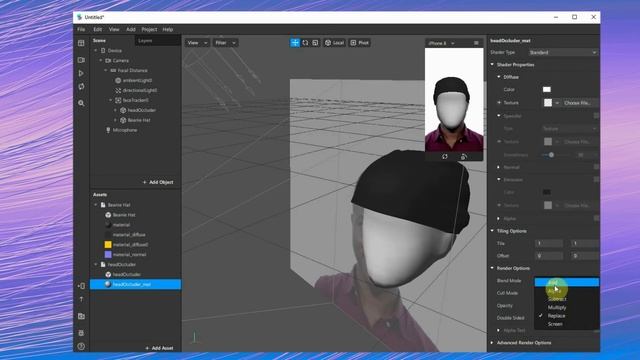Click the refresh icon in left sidebar

pyautogui.click(x=81, y=87)
